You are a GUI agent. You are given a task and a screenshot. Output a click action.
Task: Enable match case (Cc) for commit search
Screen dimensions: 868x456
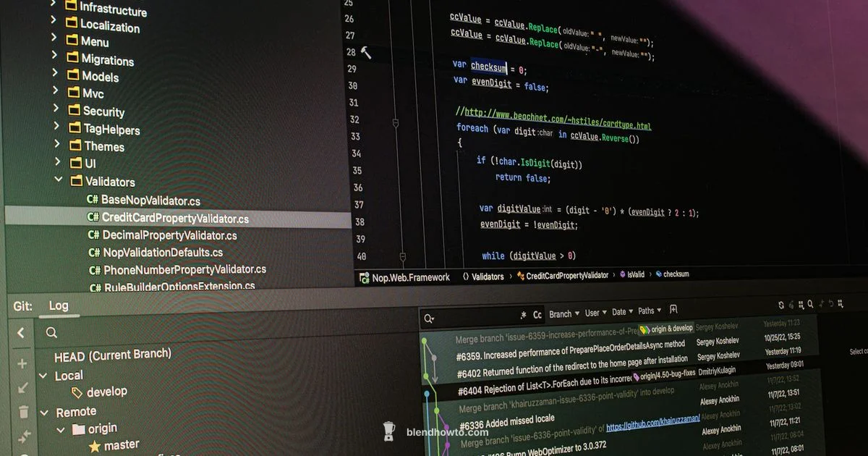[x=537, y=315]
